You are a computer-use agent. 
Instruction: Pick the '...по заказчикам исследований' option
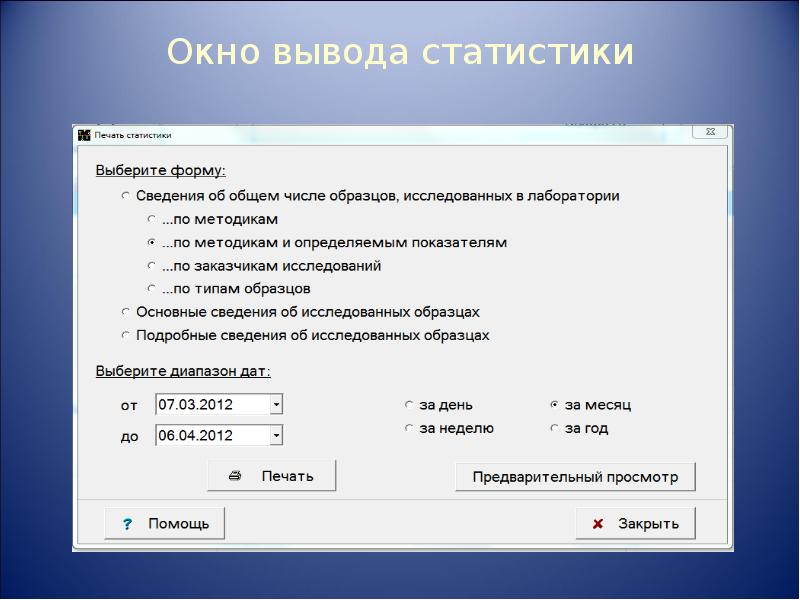151,267
